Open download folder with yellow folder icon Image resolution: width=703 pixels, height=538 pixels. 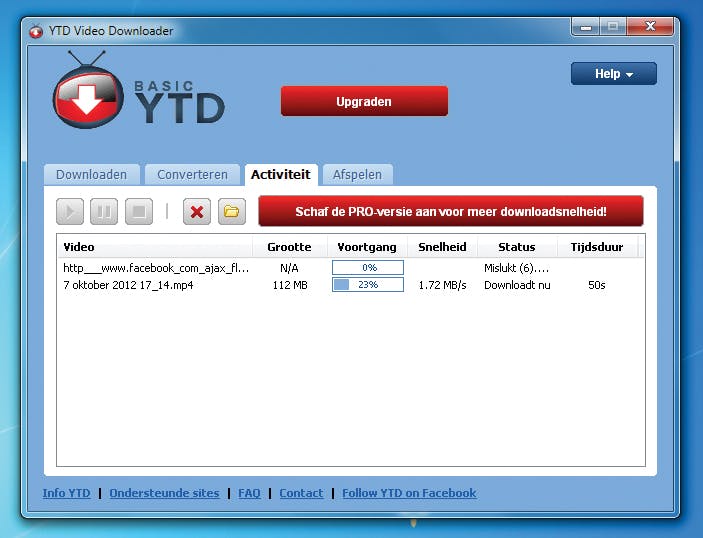232,211
